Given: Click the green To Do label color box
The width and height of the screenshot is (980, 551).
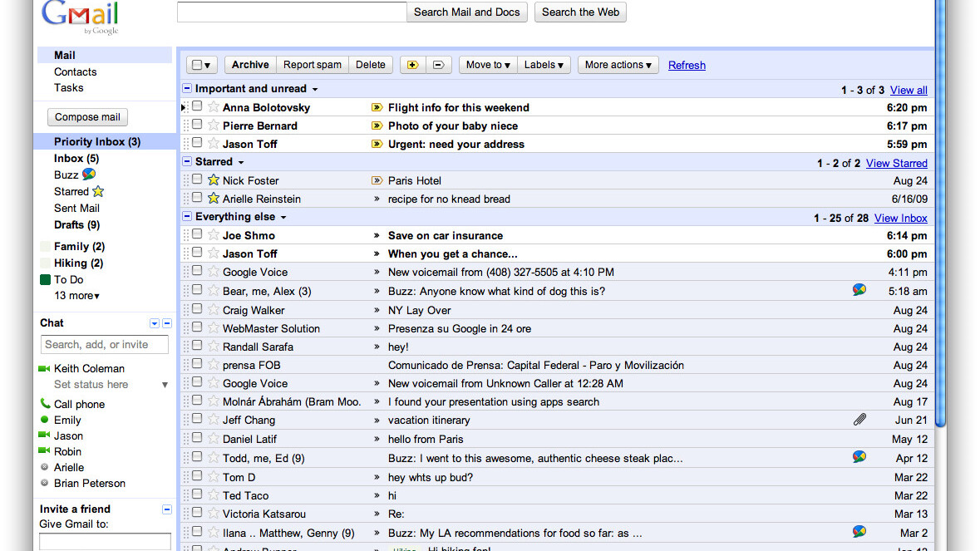Looking at the screenshot, I should coord(46,280).
